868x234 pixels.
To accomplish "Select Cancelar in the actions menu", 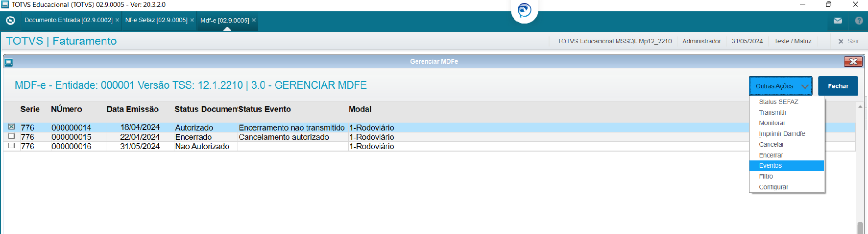I will pos(787,144).
